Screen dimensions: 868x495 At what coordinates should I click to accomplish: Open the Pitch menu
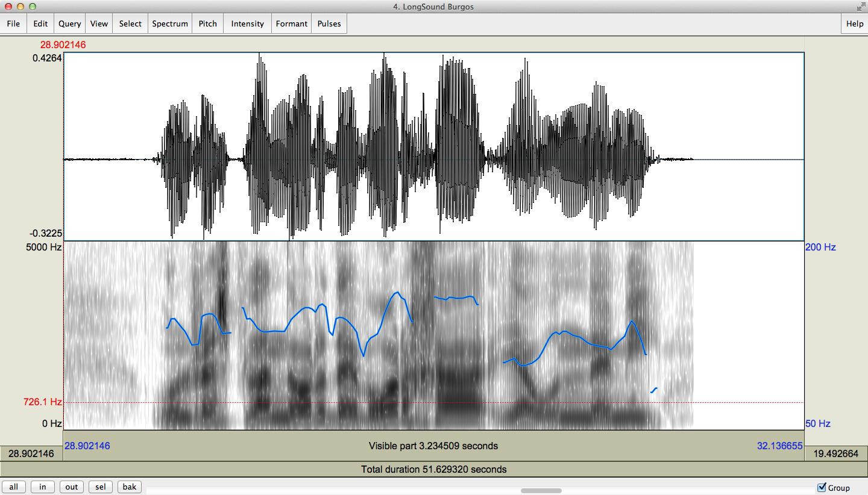[208, 23]
